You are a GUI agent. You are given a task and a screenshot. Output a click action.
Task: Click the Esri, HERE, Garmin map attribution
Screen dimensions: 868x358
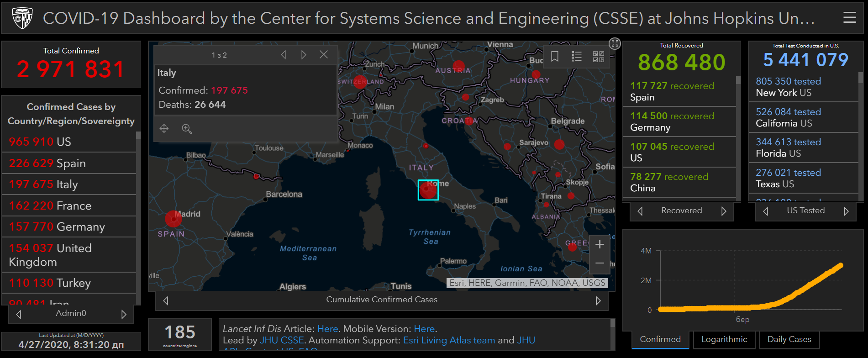coord(527,283)
